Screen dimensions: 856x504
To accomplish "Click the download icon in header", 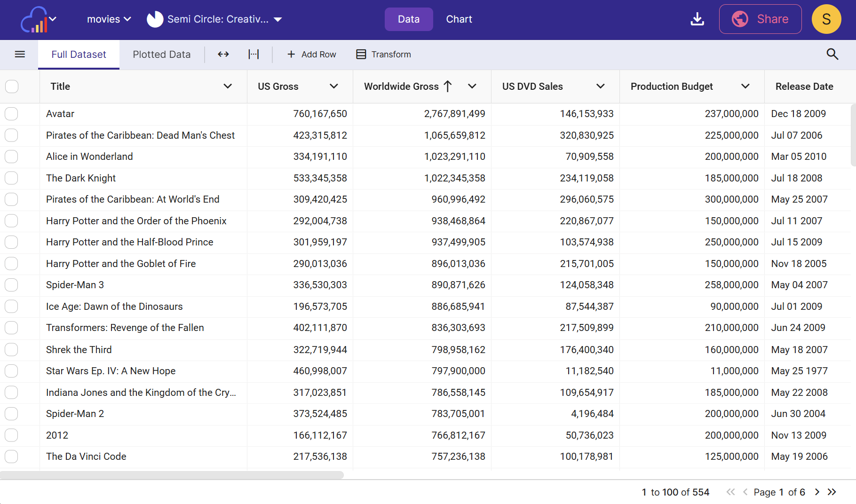I will click(x=697, y=19).
